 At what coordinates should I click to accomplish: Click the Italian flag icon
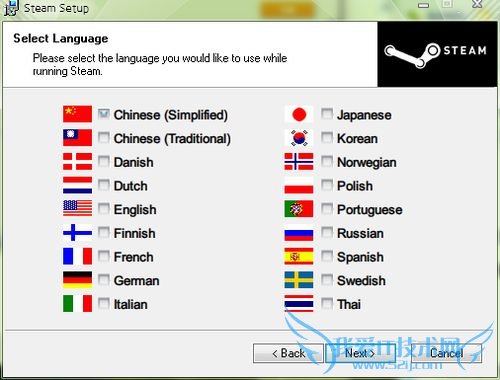pos(77,304)
